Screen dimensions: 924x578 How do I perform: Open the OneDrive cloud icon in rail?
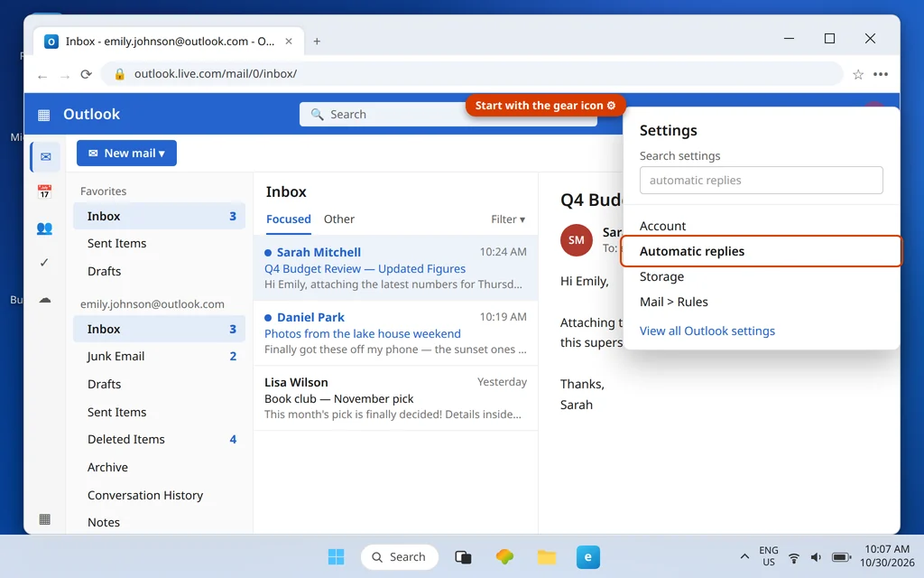(x=45, y=300)
